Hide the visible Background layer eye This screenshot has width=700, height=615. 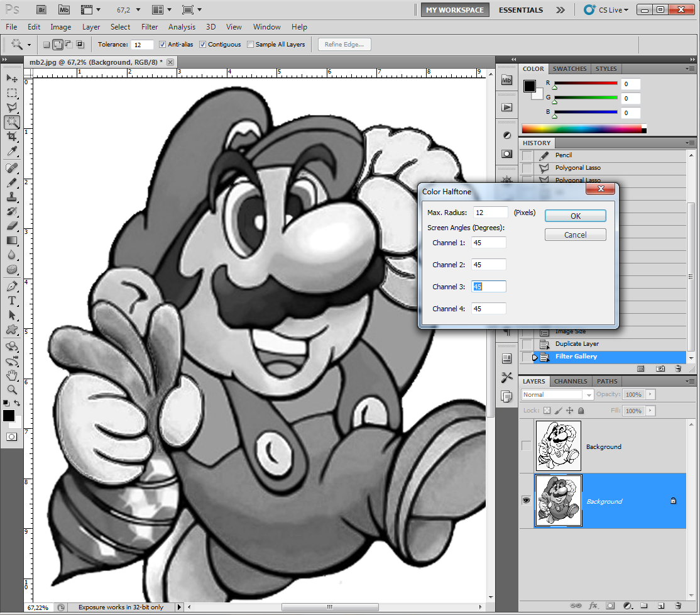[x=527, y=501]
